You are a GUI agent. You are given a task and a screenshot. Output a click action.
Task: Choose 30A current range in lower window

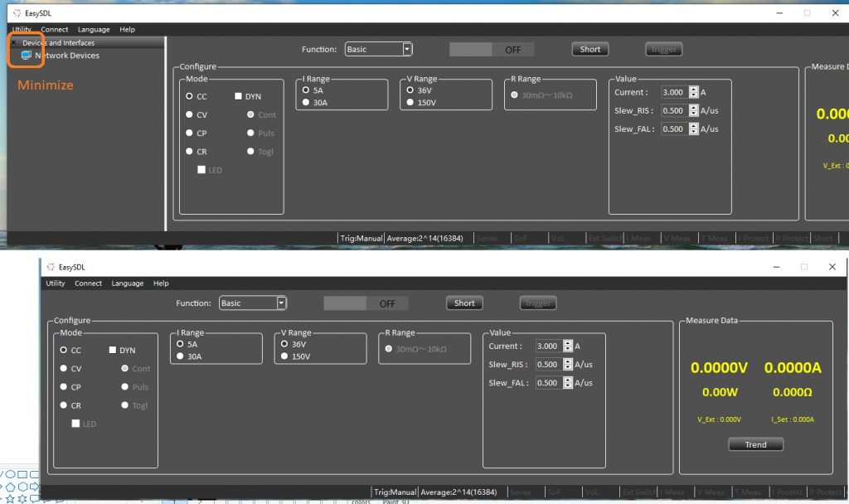pyautogui.click(x=181, y=356)
